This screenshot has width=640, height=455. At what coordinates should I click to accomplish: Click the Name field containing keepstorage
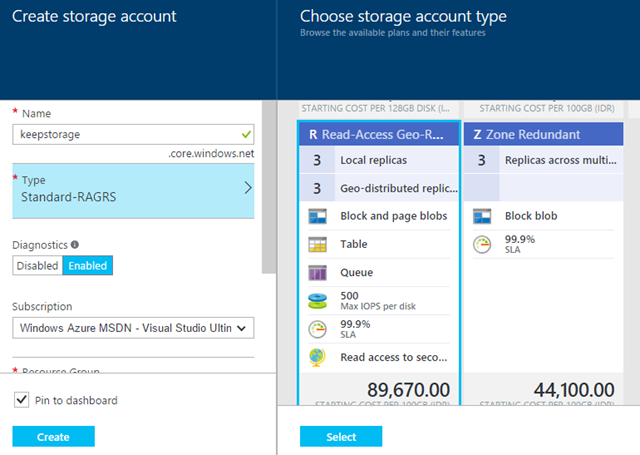tap(125, 132)
